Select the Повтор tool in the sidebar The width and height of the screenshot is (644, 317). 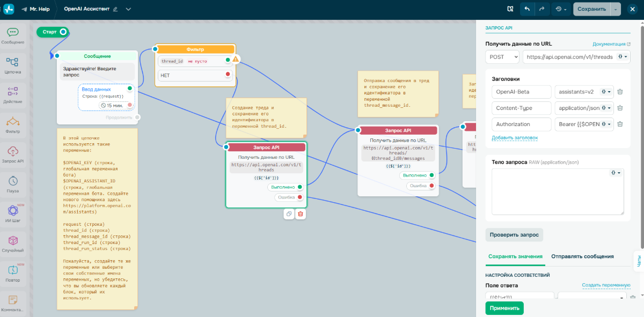point(13,274)
